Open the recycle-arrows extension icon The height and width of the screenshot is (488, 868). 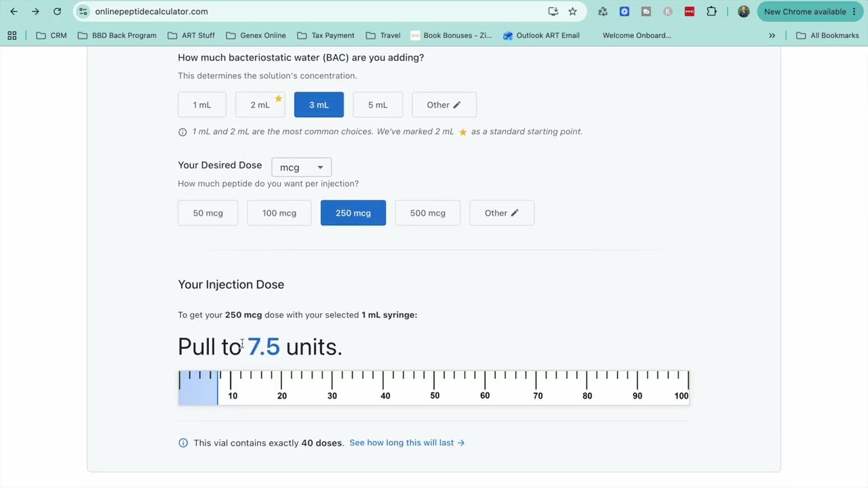(x=603, y=12)
